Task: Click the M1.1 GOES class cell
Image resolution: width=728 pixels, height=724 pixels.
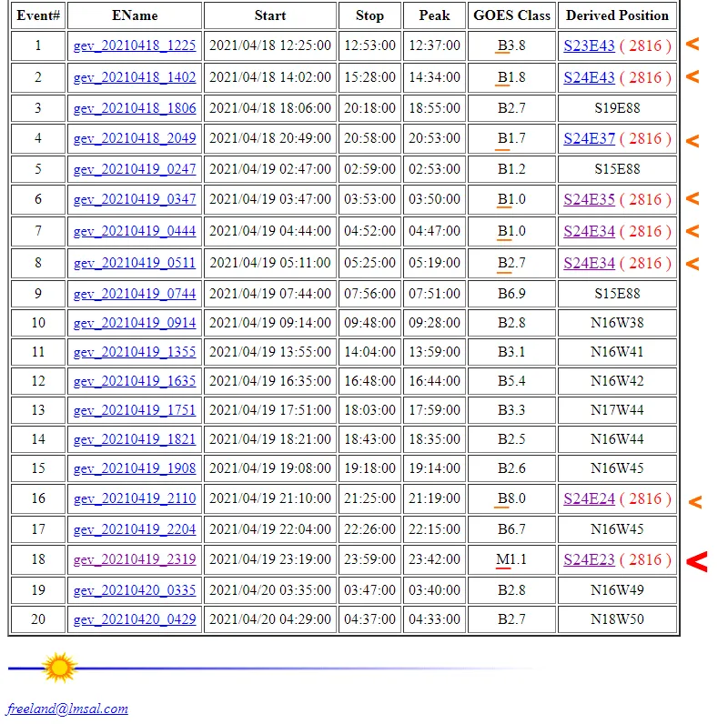Action: click(511, 559)
